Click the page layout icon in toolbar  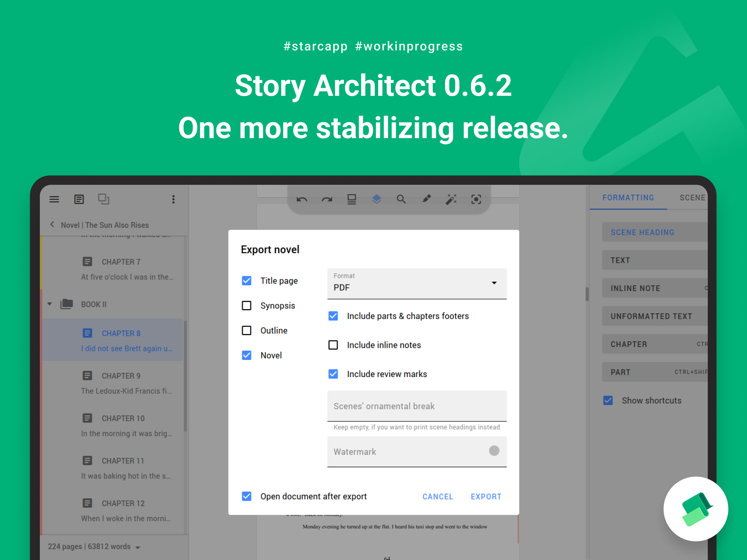(x=351, y=199)
